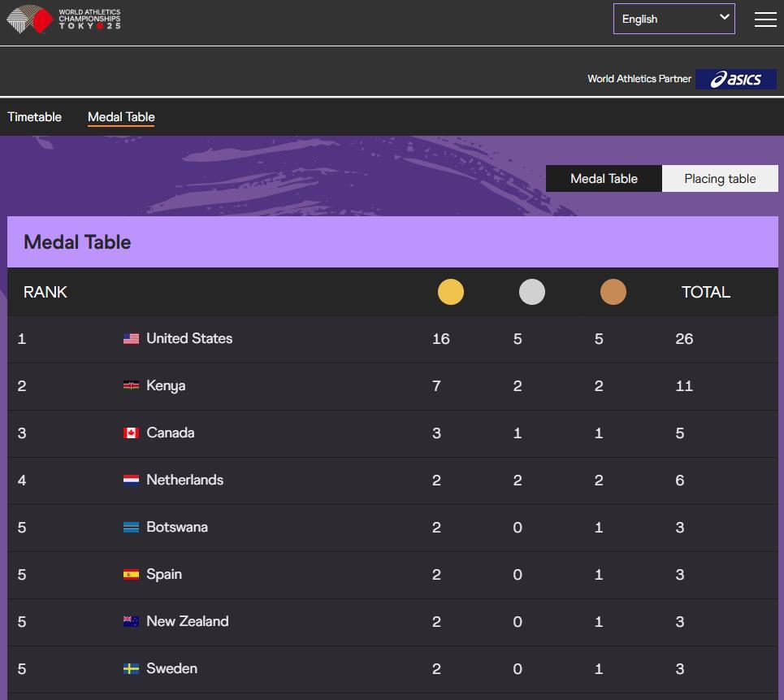
Task: Open the English language dropdown
Action: (674, 19)
